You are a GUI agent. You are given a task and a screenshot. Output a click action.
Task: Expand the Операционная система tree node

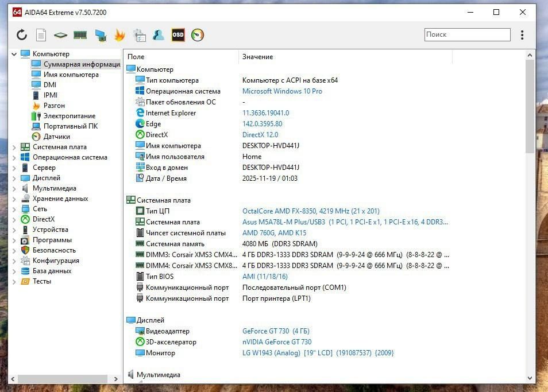(x=14, y=158)
